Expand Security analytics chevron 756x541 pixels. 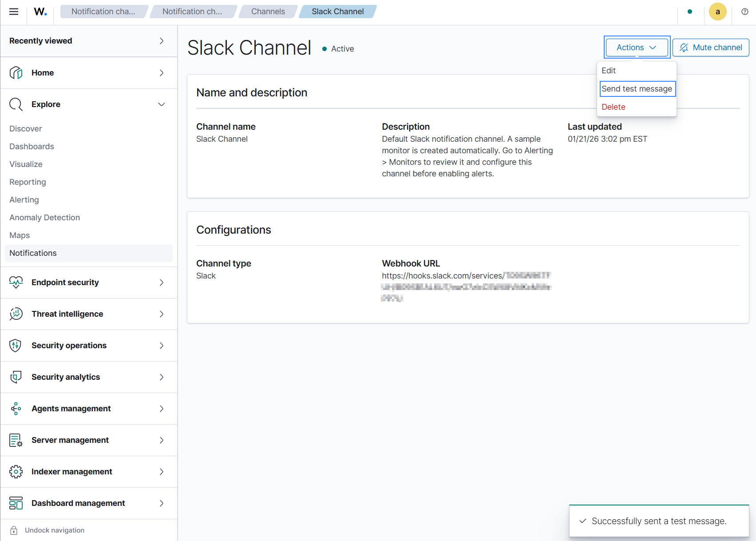[x=162, y=377]
